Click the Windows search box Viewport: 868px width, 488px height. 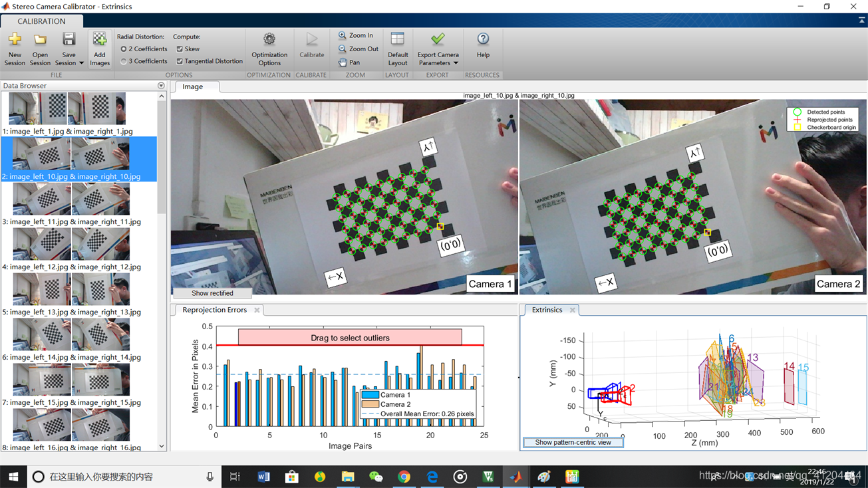click(125, 477)
